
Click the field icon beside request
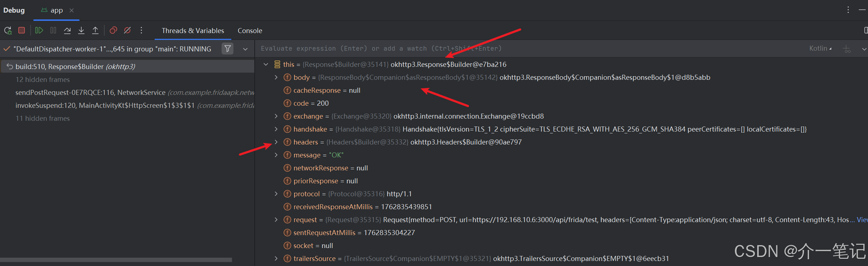[287, 220]
